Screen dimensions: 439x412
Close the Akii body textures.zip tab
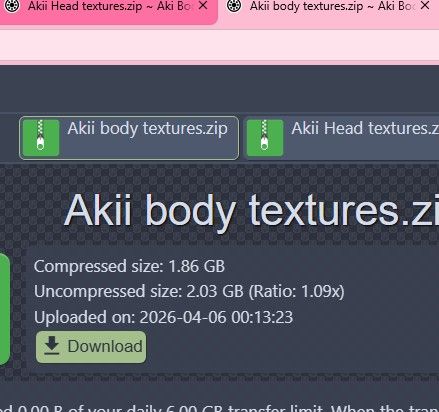pos(425,6)
